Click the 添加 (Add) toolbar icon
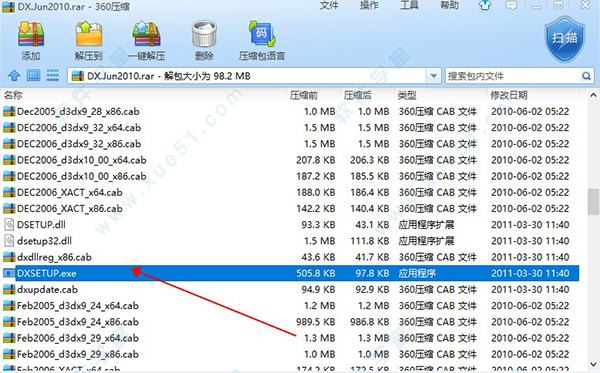The width and height of the screenshot is (600, 373). (x=31, y=34)
